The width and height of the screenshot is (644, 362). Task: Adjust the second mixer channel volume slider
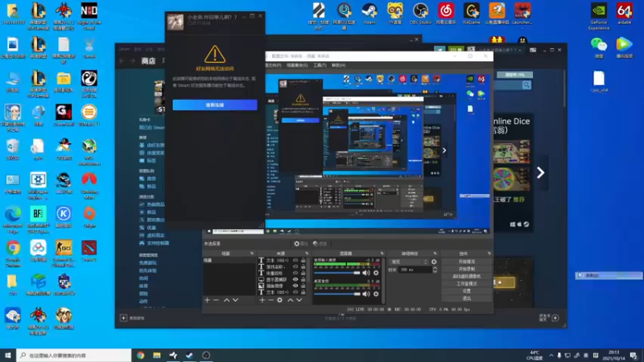point(336,294)
